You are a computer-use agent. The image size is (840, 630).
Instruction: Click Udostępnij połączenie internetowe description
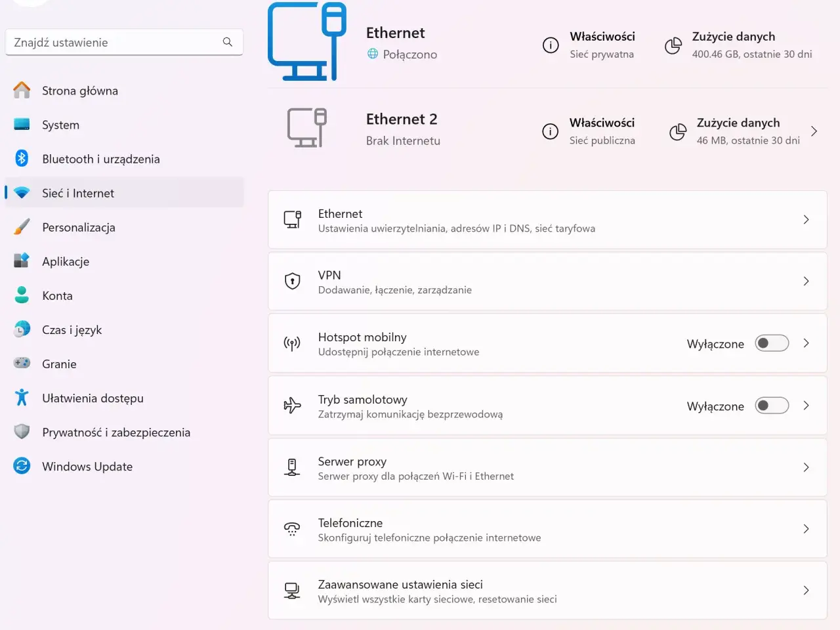398,352
